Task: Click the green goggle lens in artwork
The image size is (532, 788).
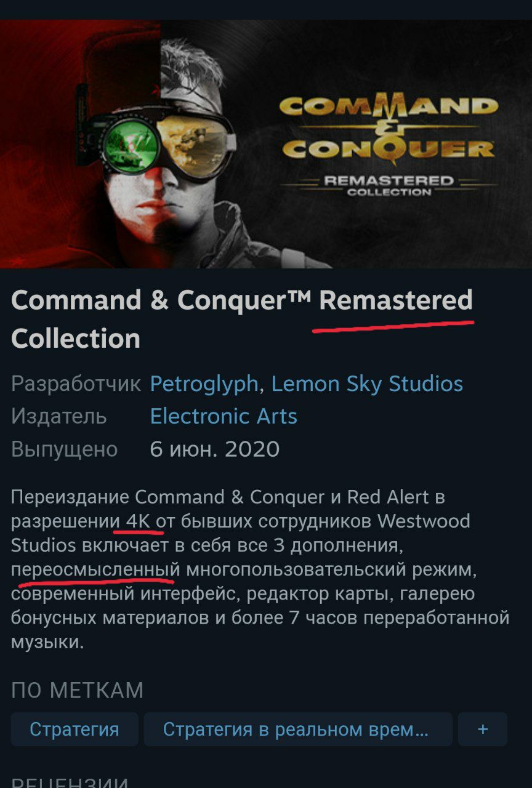Action: pyautogui.click(x=130, y=143)
